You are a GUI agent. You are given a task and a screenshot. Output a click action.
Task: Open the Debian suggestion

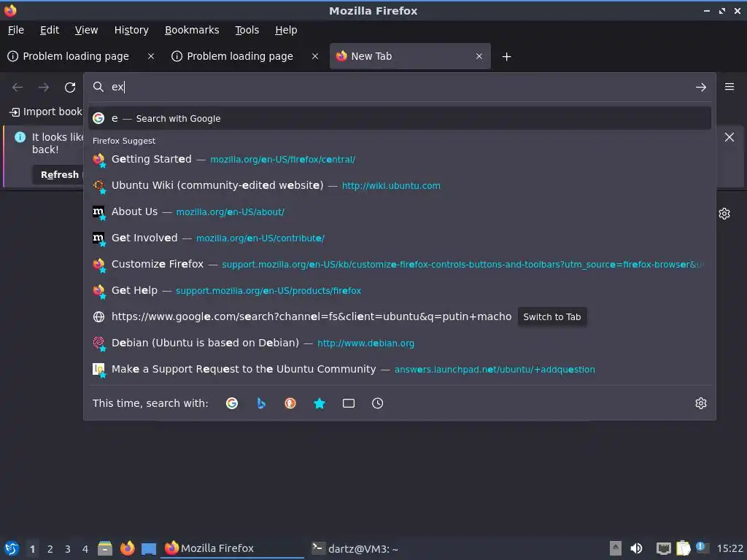tap(399, 343)
